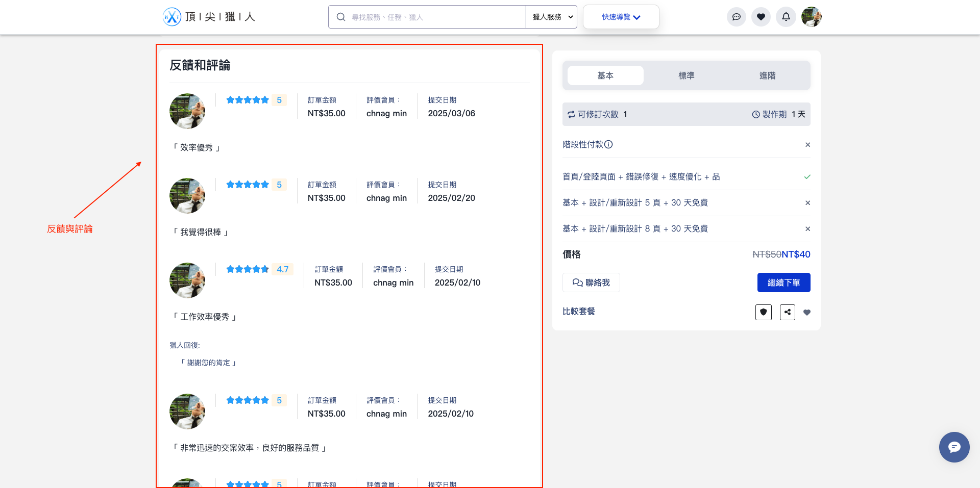The width and height of the screenshot is (980, 488).
Task: Open the floating chat bubble at bottom right
Action: 954,447
